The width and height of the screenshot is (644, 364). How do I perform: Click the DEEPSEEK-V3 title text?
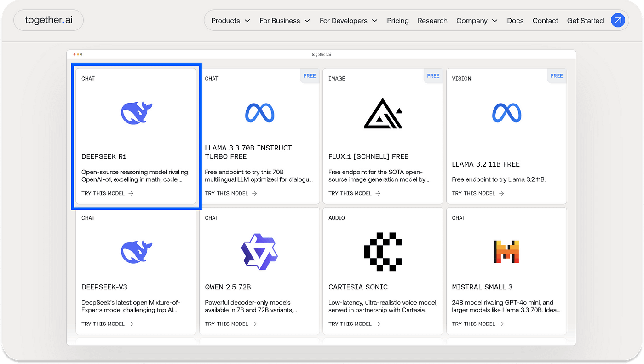[104, 287]
